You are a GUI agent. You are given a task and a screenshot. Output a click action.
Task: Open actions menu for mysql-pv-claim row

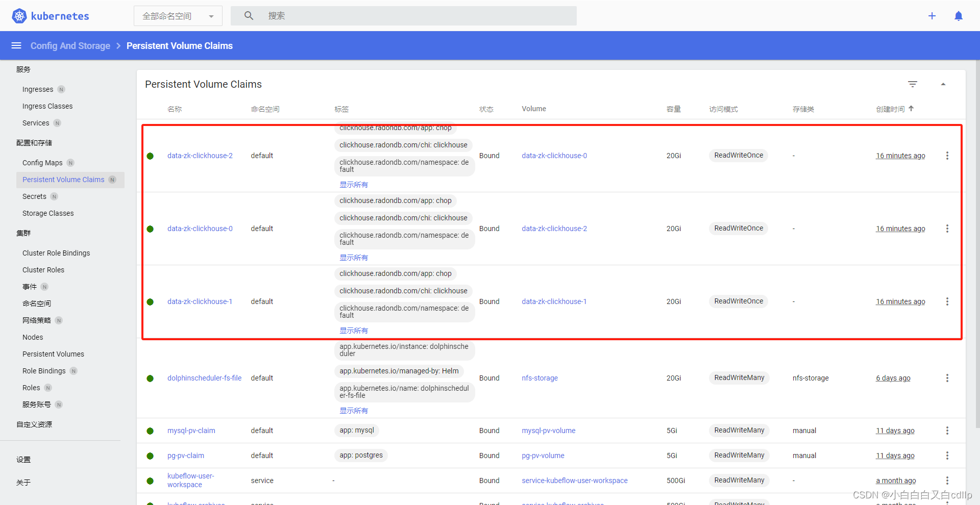coord(947,431)
